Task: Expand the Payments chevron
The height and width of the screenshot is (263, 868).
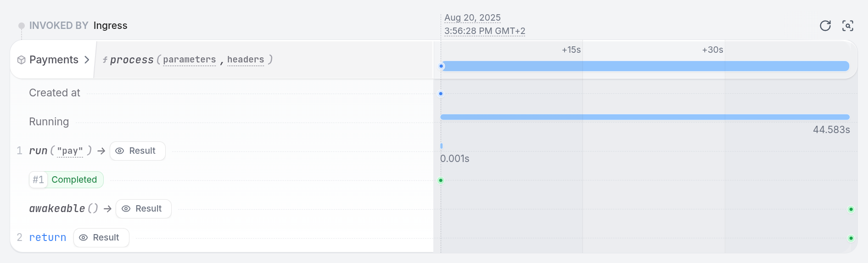Action: coord(87,60)
